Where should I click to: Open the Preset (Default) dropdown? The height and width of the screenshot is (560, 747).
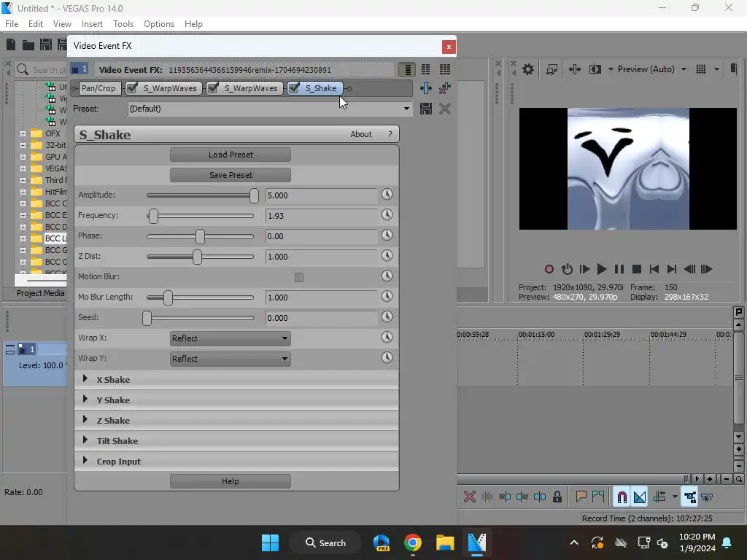[x=270, y=109]
